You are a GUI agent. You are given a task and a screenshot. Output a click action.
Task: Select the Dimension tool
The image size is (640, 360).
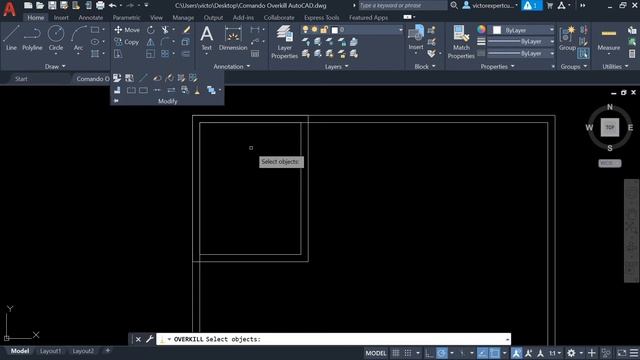click(233, 38)
